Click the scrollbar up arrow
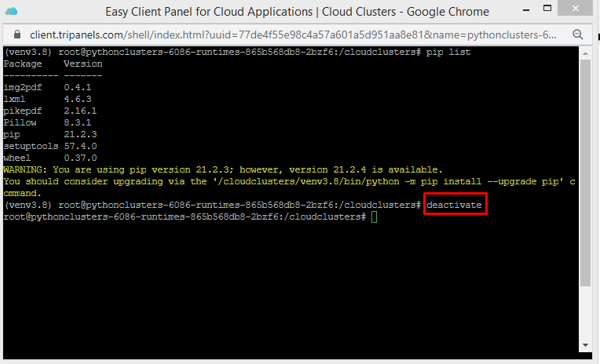The image size is (600, 364). tap(585, 53)
